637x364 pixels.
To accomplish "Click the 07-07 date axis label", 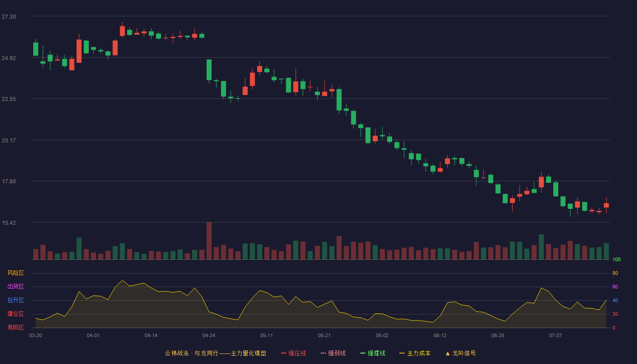I will tap(556, 335).
